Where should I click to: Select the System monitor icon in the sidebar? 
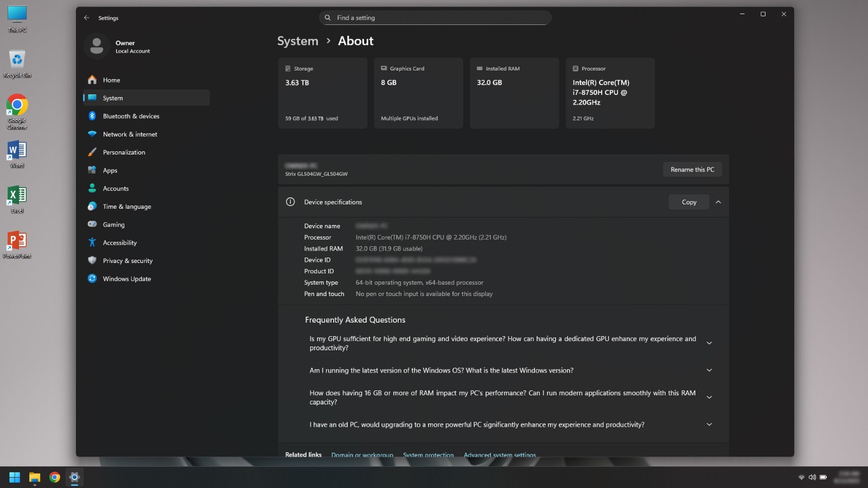coord(92,98)
